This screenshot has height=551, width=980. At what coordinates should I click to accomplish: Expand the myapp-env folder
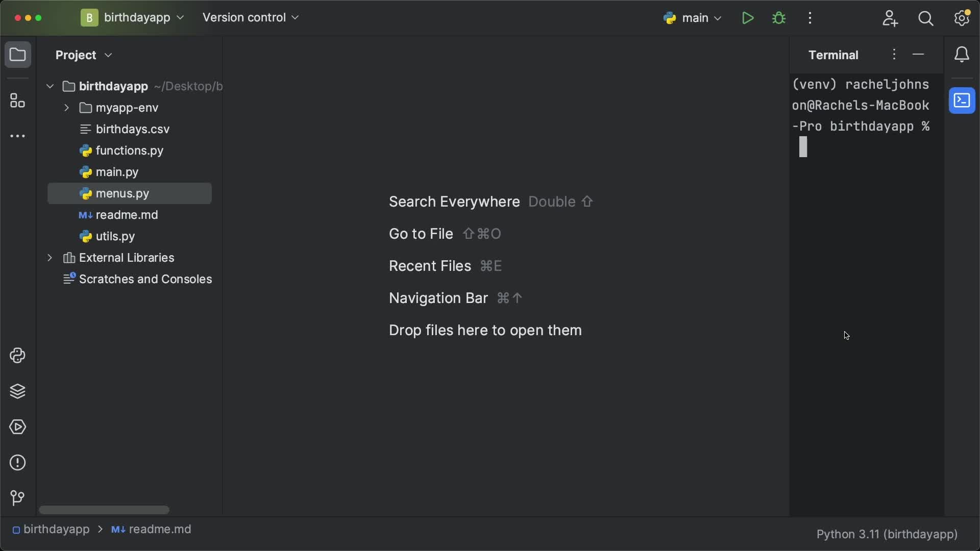[x=67, y=108]
